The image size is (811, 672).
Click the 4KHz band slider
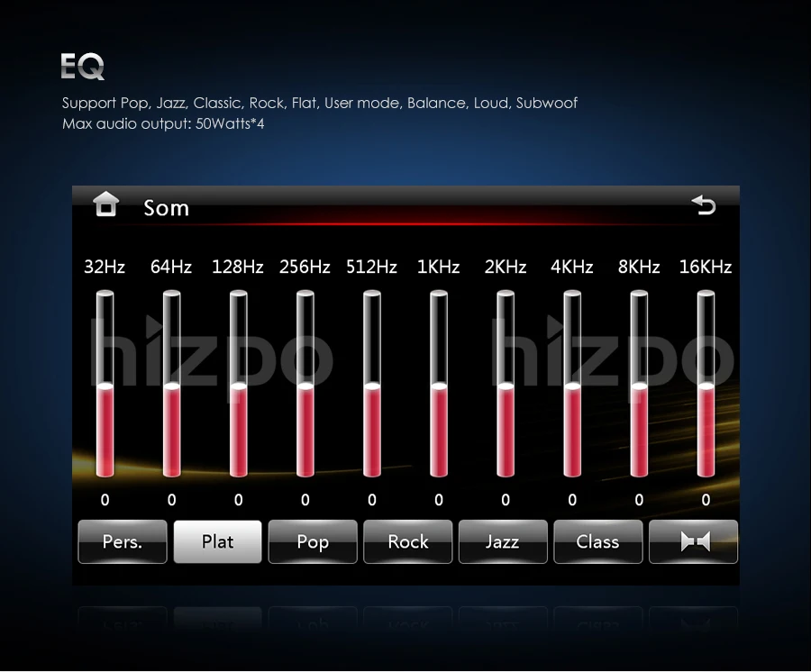tap(572, 384)
